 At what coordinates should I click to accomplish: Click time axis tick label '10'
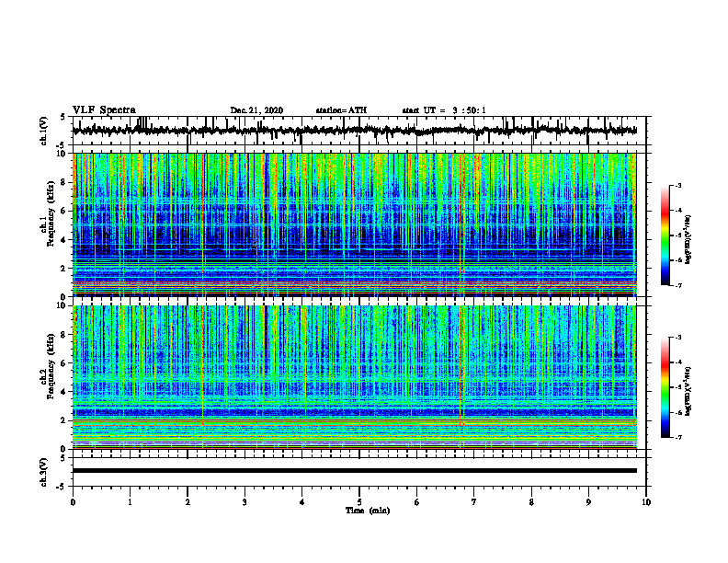646,502
